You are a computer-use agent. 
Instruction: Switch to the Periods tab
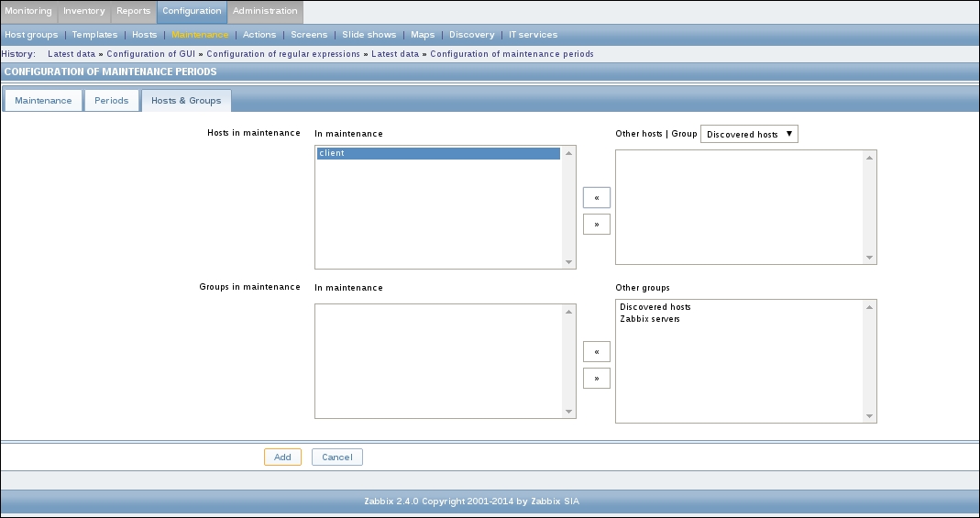112,101
